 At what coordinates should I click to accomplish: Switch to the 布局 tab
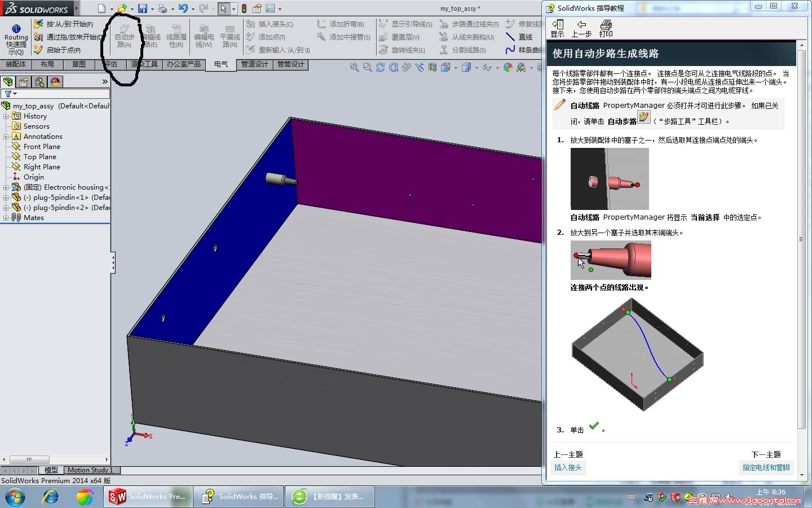tap(47, 64)
